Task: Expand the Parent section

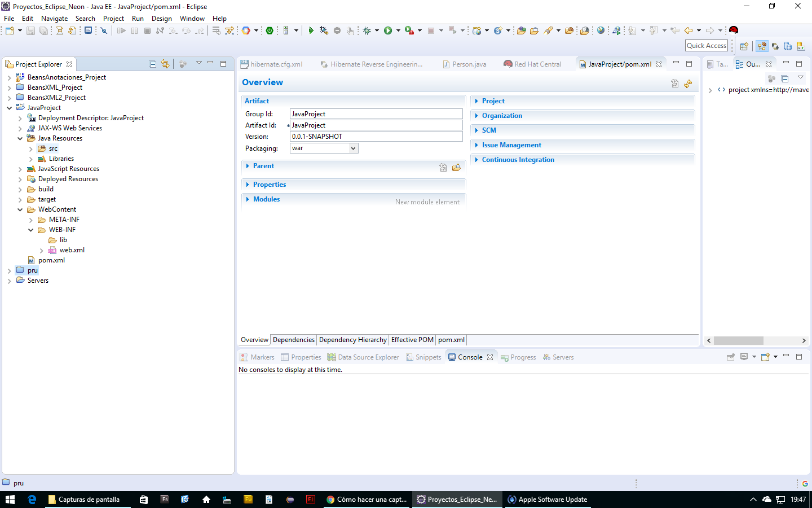Action: [x=248, y=166]
